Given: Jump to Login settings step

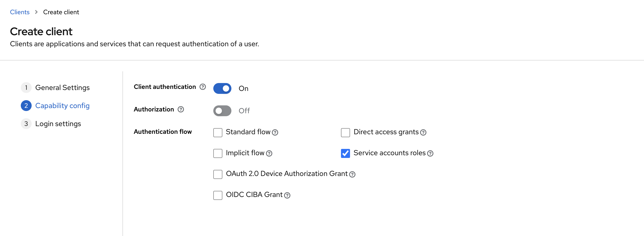Looking at the screenshot, I should pos(58,124).
